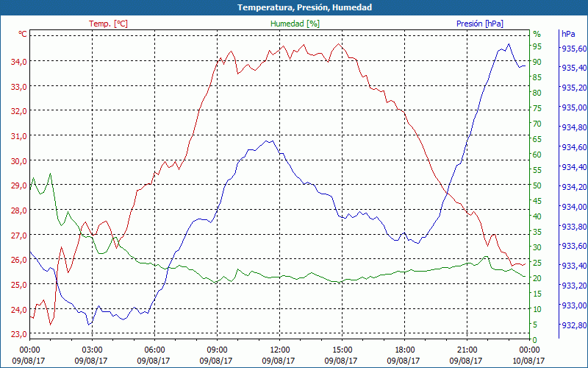
Task: Click humidity axis value '10'
Action: pos(537,309)
